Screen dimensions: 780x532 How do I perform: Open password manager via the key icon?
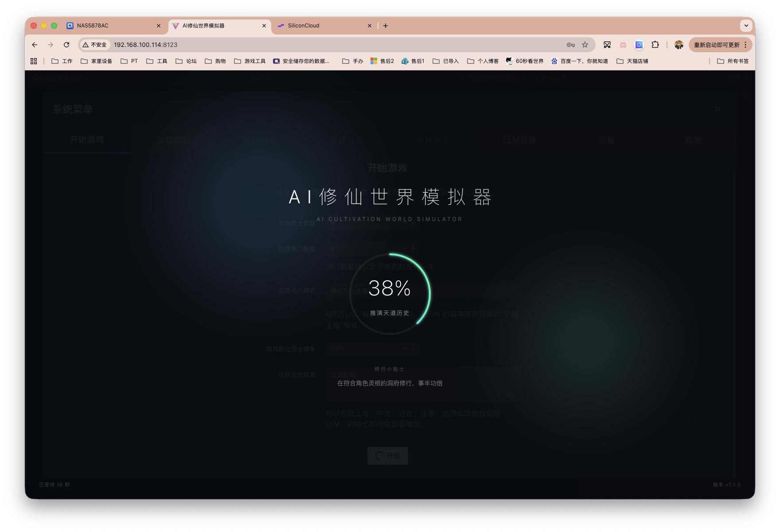[571, 45]
